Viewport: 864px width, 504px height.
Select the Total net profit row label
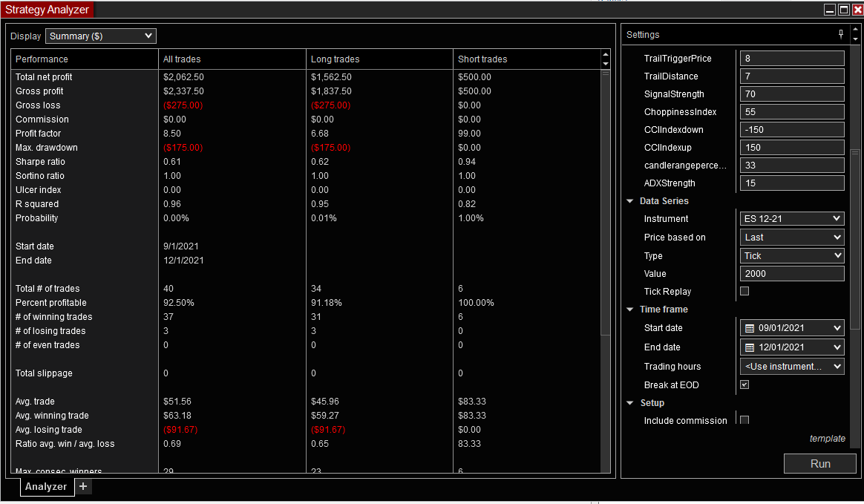44,77
